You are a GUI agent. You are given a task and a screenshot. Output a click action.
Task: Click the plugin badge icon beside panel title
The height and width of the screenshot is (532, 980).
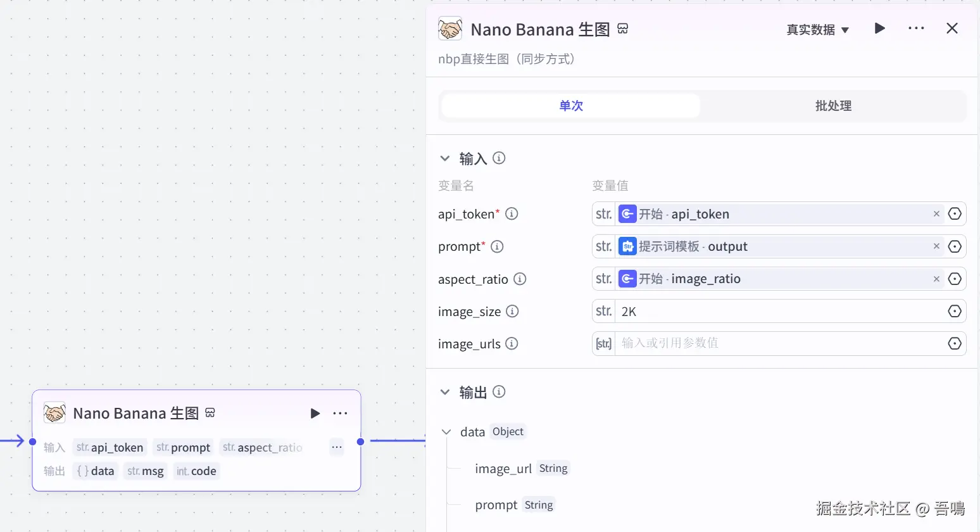(x=623, y=28)
